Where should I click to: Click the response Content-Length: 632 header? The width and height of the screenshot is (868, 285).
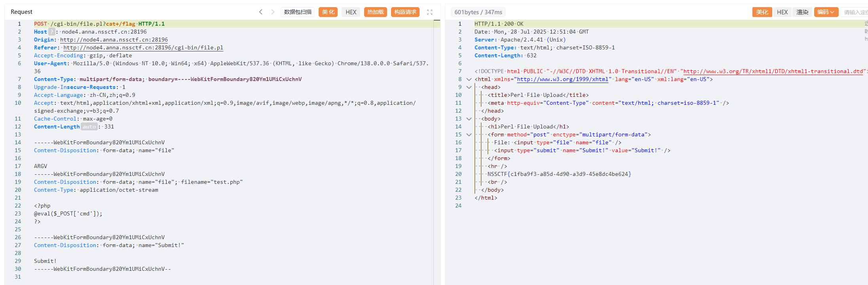click(x=505, y=55)
